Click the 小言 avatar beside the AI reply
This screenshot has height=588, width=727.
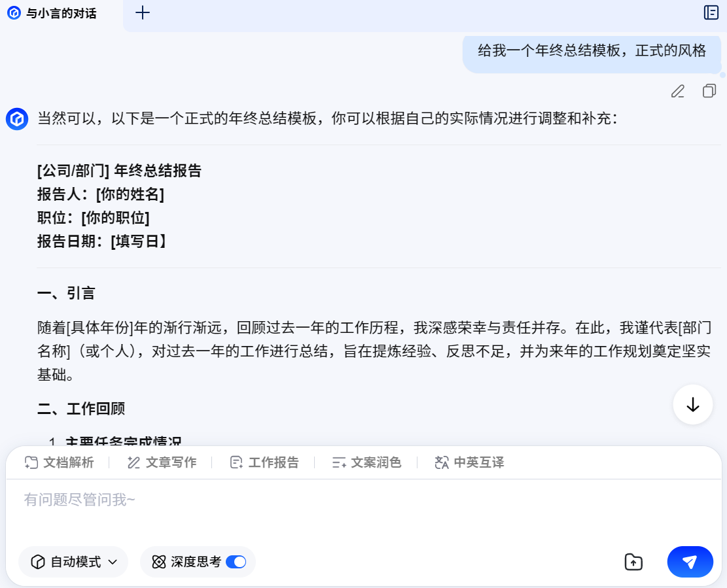point(16,119)
